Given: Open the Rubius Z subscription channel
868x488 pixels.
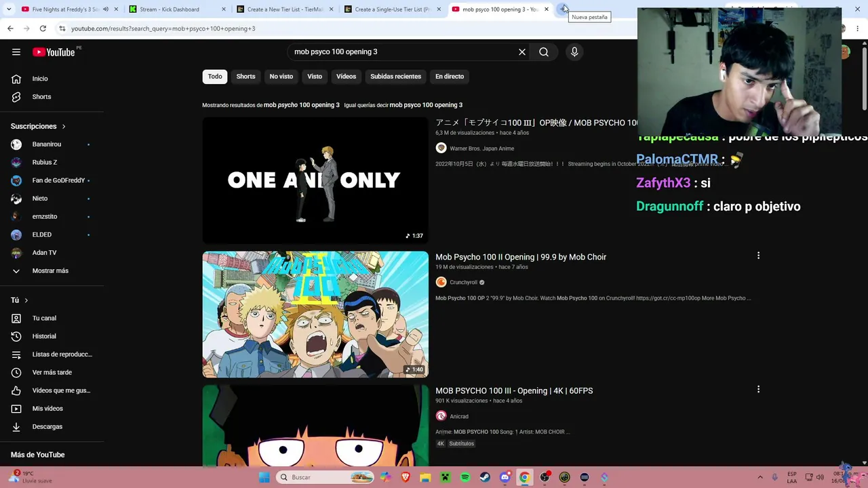Looking at the screenshot, I should (x=52, y=163).
